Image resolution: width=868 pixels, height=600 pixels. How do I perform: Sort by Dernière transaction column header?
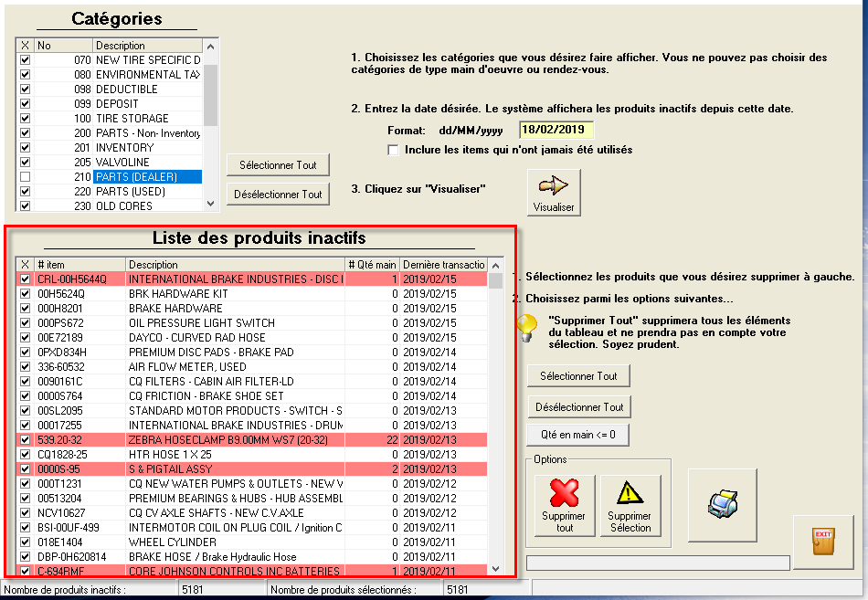pos(443,265)
